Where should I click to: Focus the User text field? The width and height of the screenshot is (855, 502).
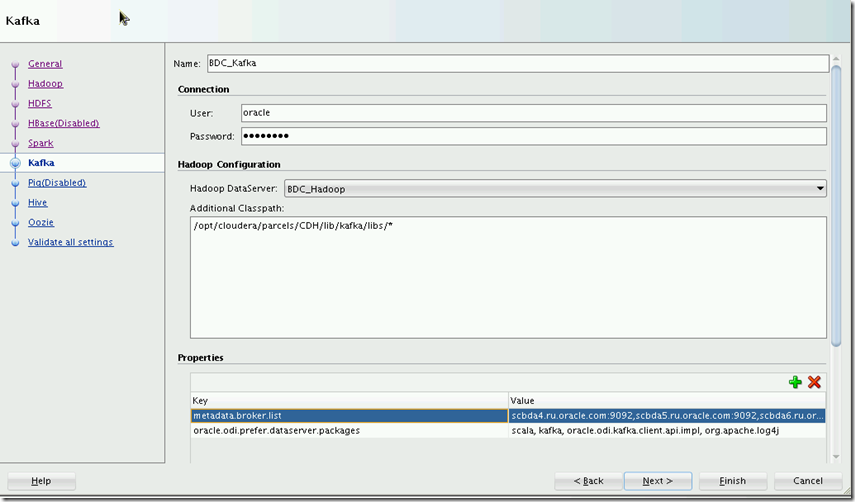point(533,113)
